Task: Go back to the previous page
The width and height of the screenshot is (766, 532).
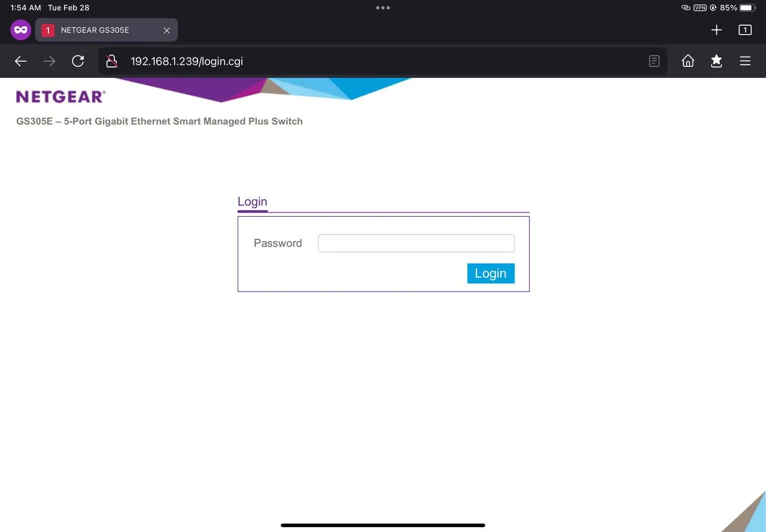Action: tap(21, 61)
